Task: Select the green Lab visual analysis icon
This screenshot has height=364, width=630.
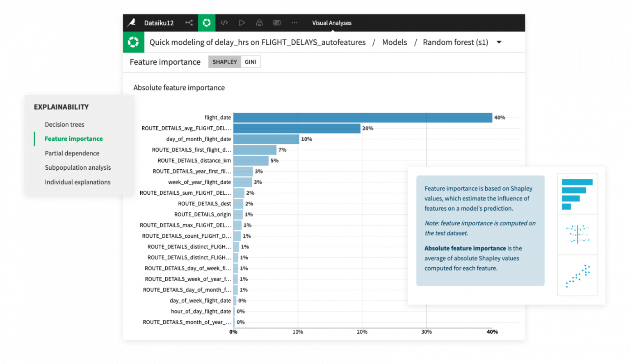Action: click(x=206, y=23)
